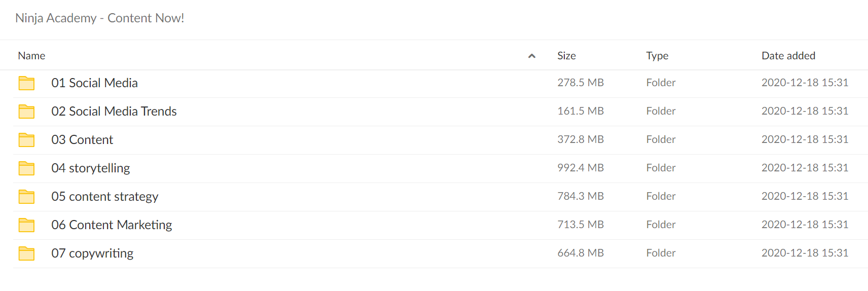This screenshot has height=291, width=868.
Task: Click the Ninja Academy - Content Now! title
Action: pyautogui.click(x=100, y=18)
